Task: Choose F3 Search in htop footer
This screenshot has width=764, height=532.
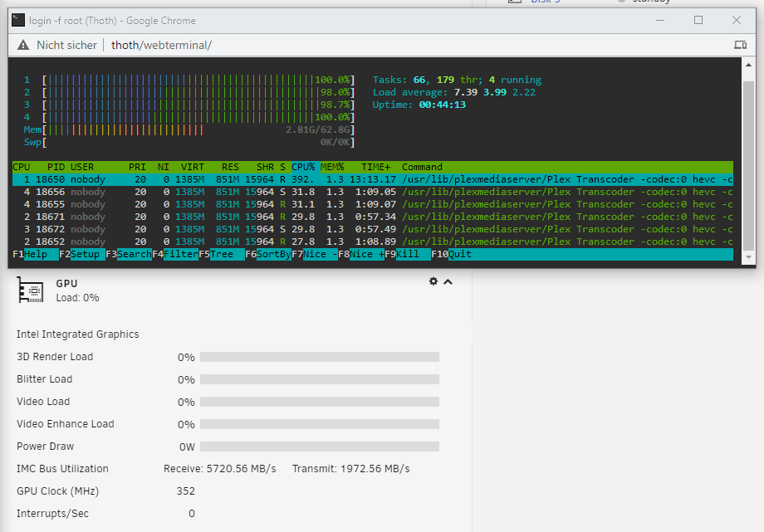Action: tap(129, 254)
